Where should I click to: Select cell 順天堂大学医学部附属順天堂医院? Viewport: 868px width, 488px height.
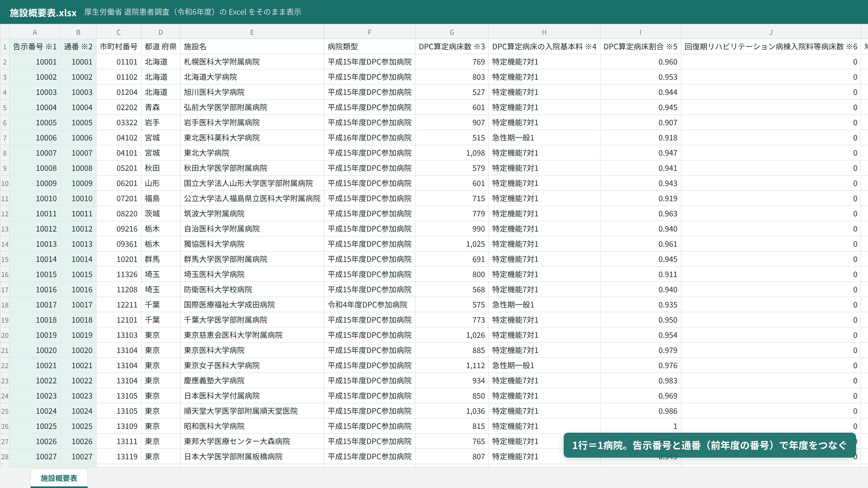pos(252,411)
